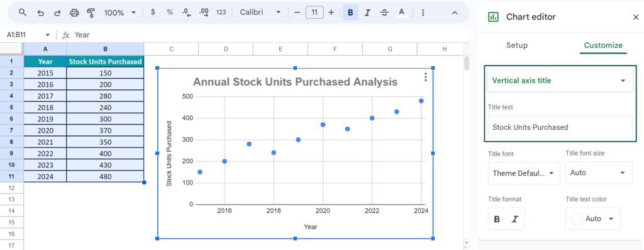The width and height of the screenshot is (644, 250).
Task: Click the Title text input field
Action: click(x=560, y=127)
